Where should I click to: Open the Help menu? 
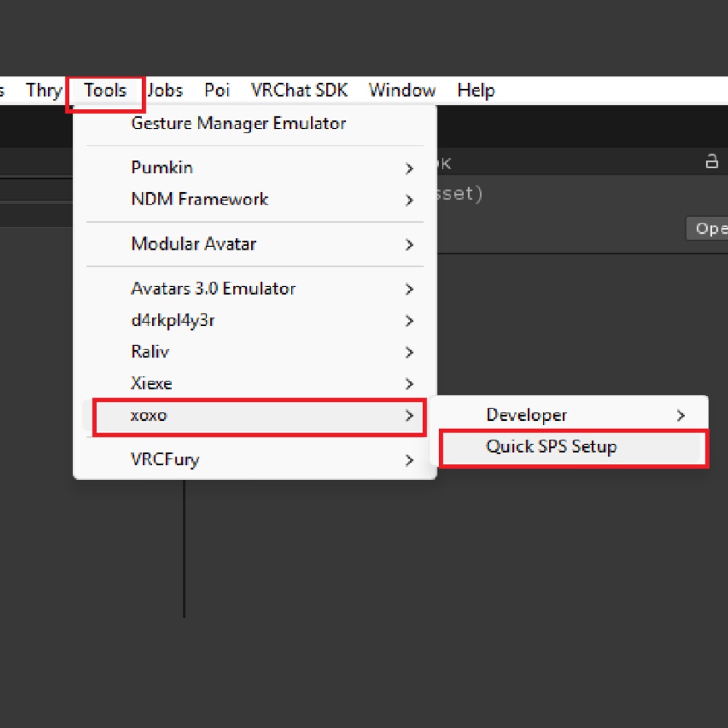click(x=476, y=90)
